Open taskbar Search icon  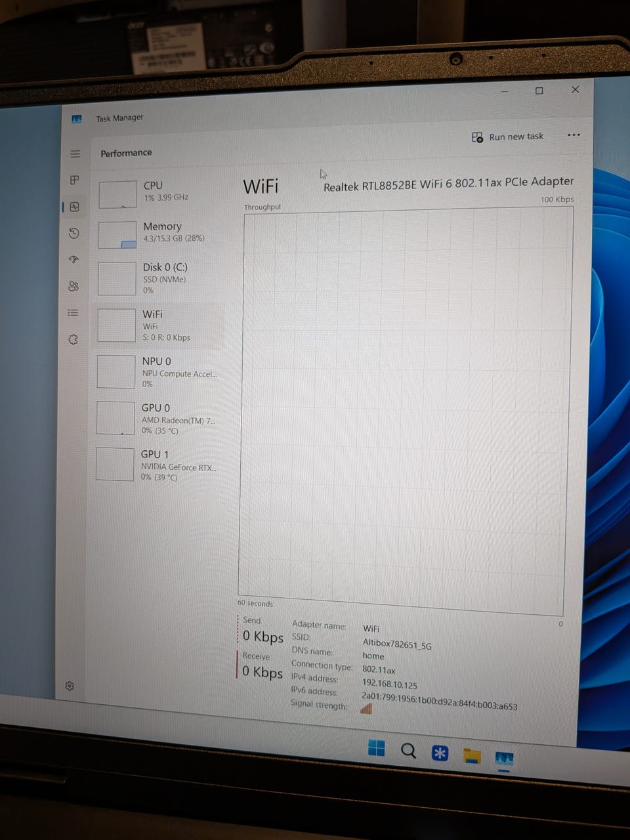coord(408,750)
